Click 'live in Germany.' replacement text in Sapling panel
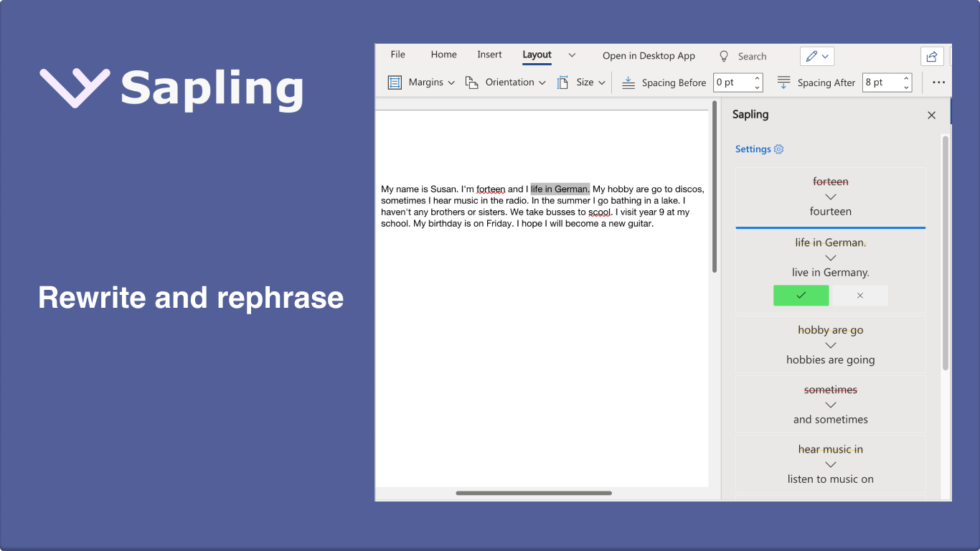980x551 pixels. coord(831,273)
